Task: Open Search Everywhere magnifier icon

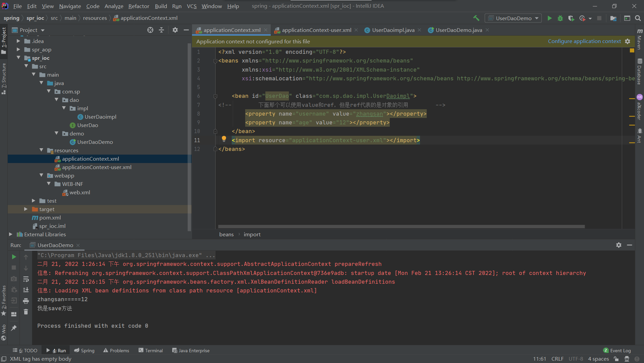Action: pos(638,18)
